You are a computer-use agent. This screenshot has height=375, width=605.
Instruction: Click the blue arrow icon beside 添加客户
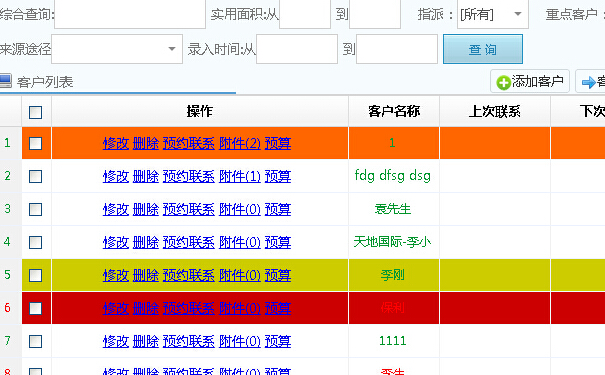[x=589, y=82]
